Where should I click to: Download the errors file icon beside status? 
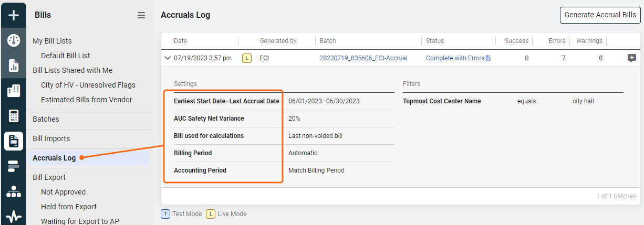coord(488,58)
